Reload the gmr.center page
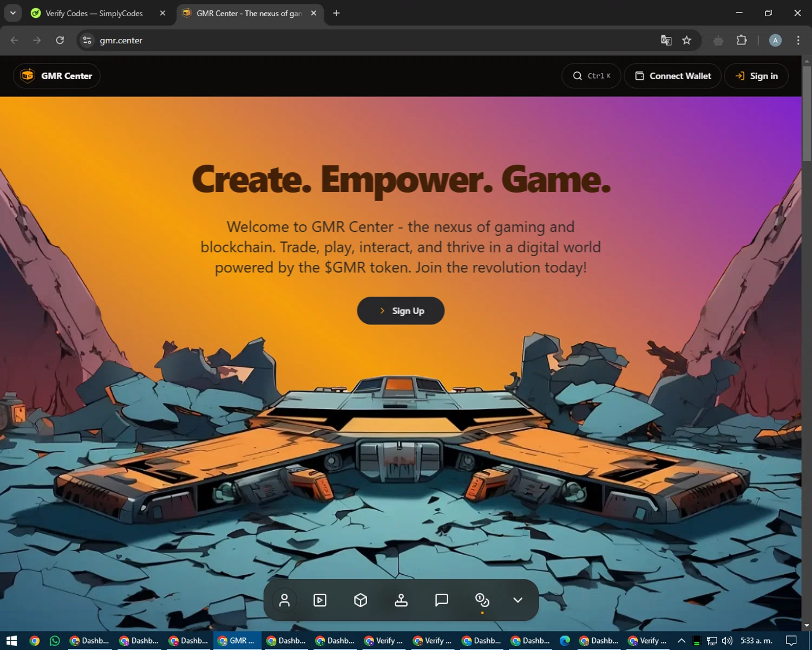This screenshot has width=812, height=650. click(x=60, y=40)
